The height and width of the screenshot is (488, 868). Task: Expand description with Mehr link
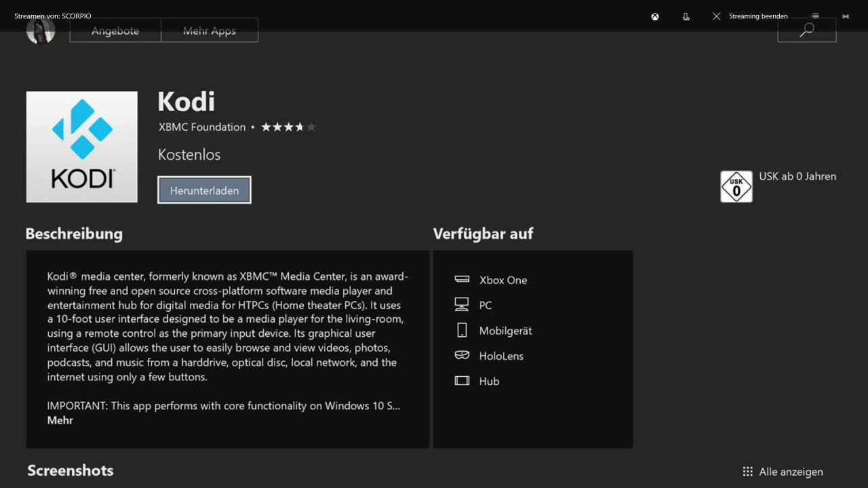60,420
